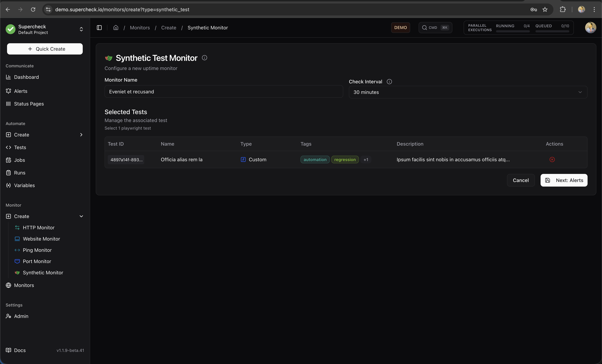Click the Monitor Name input field
The height and width of the screenshot is (364, 602).
pos(224,92)
